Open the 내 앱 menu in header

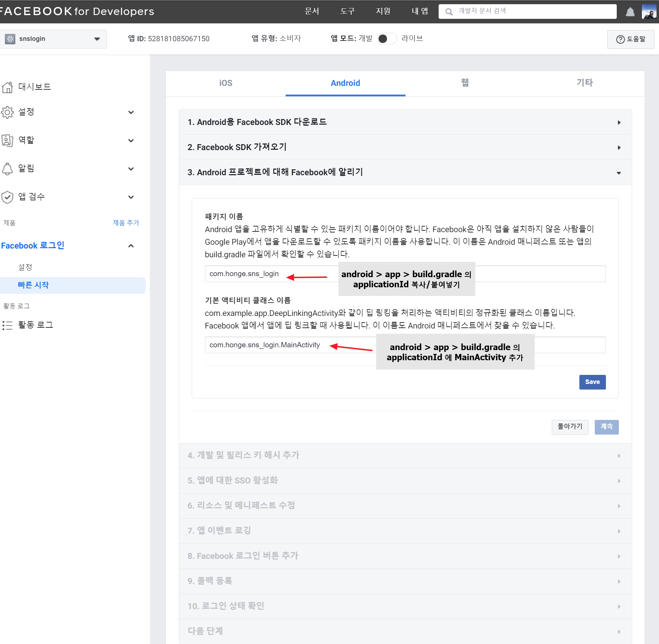[x=420, y=11]
